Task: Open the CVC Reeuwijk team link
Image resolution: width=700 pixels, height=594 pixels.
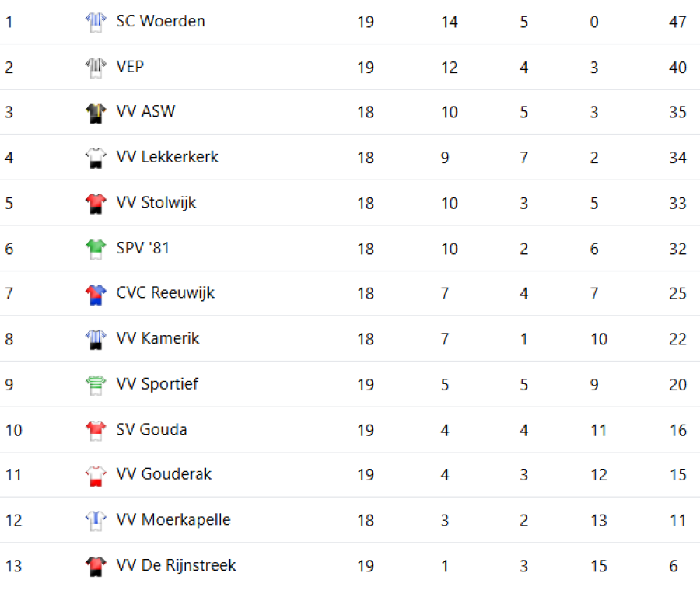Action: pos(165,293)
